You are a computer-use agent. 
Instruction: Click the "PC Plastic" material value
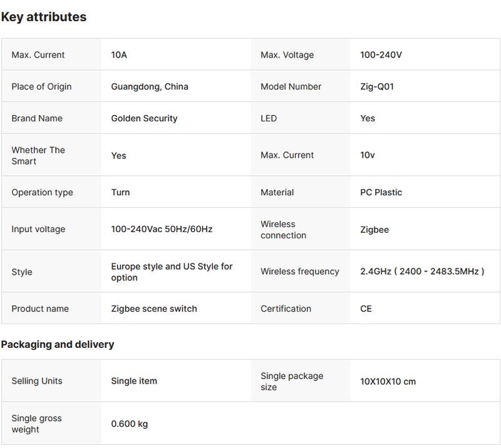(x=381, y=192)
